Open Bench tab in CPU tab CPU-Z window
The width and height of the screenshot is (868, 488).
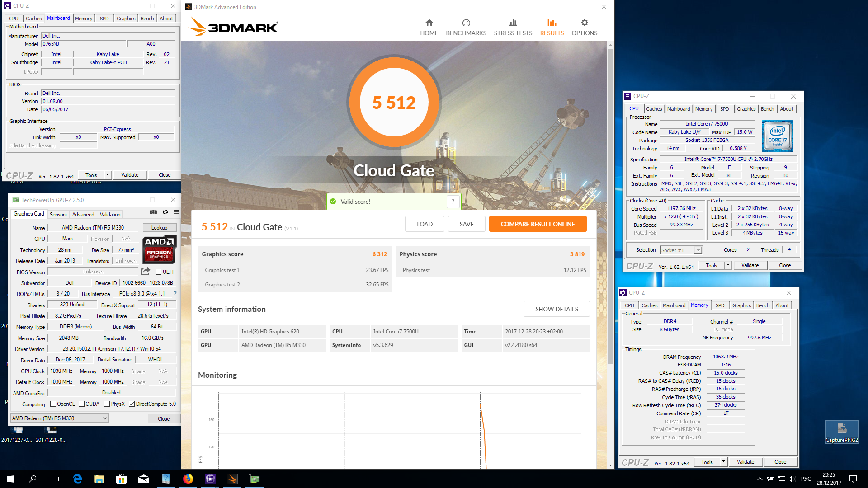(767, 109)
